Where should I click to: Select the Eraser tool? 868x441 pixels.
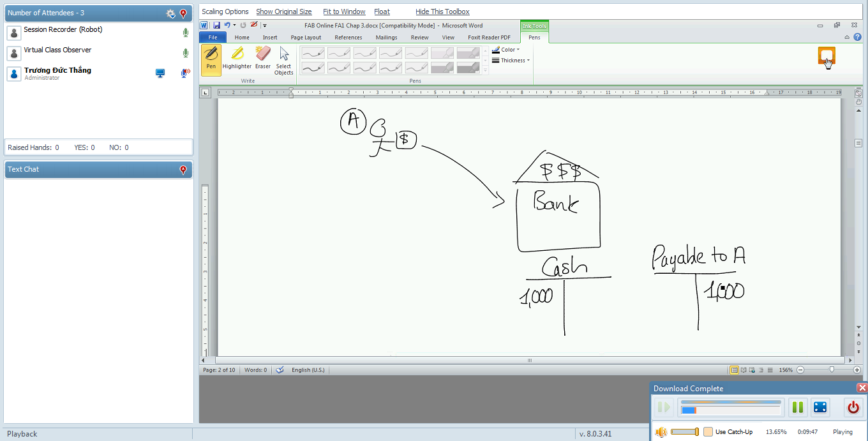[263, 57]
